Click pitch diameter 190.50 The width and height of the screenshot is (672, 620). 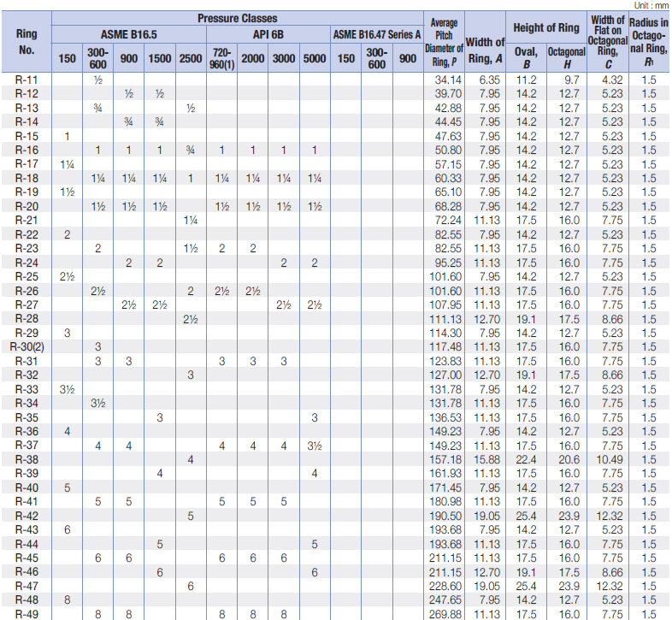tap(445, 516)
